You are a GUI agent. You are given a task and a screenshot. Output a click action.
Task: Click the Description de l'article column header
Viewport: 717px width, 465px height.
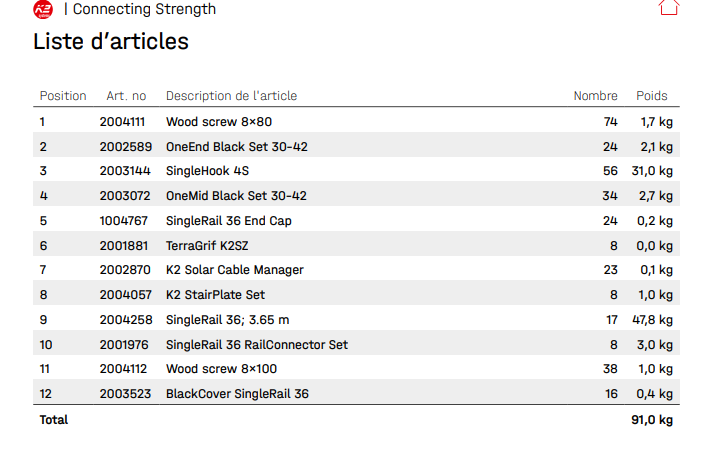(231, 96)
